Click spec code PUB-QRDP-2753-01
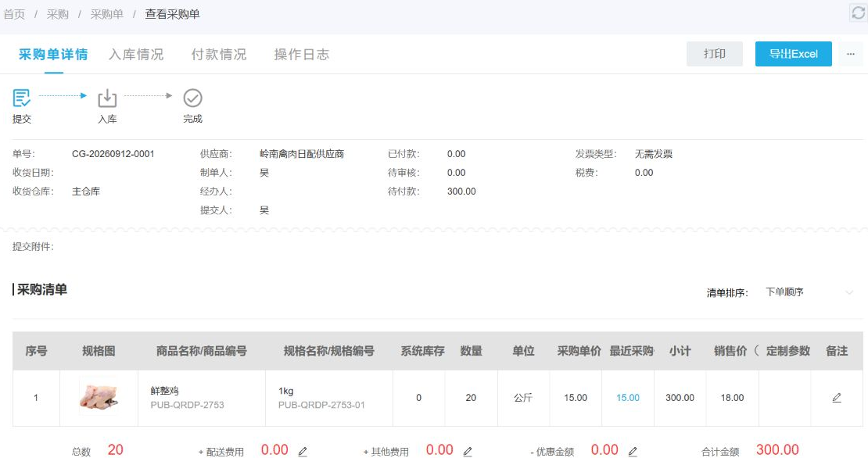Image resolution: width=868 pixels, height=458 pixels. click(x=321, y=405)
